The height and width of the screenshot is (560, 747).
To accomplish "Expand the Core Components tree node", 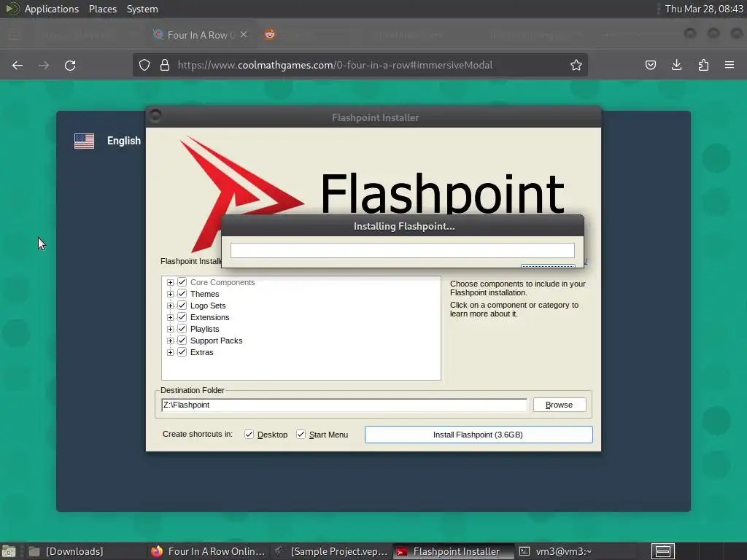I will [170, 282].
